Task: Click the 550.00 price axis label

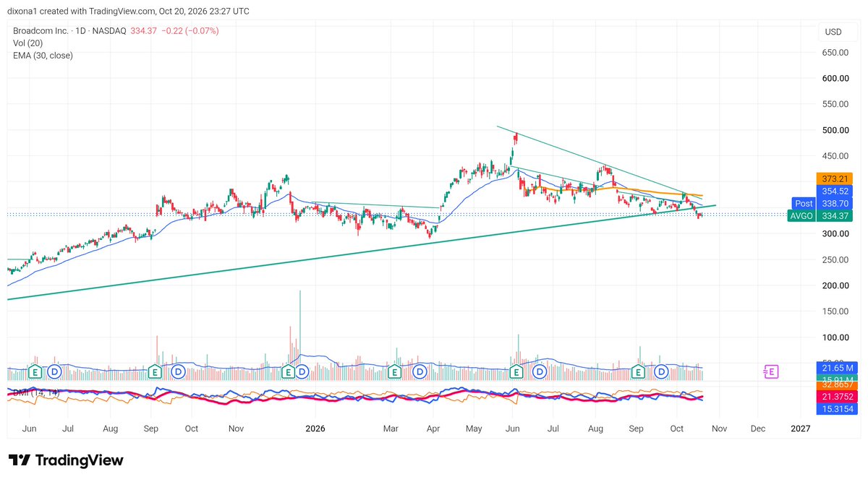Action: (834, 104)
